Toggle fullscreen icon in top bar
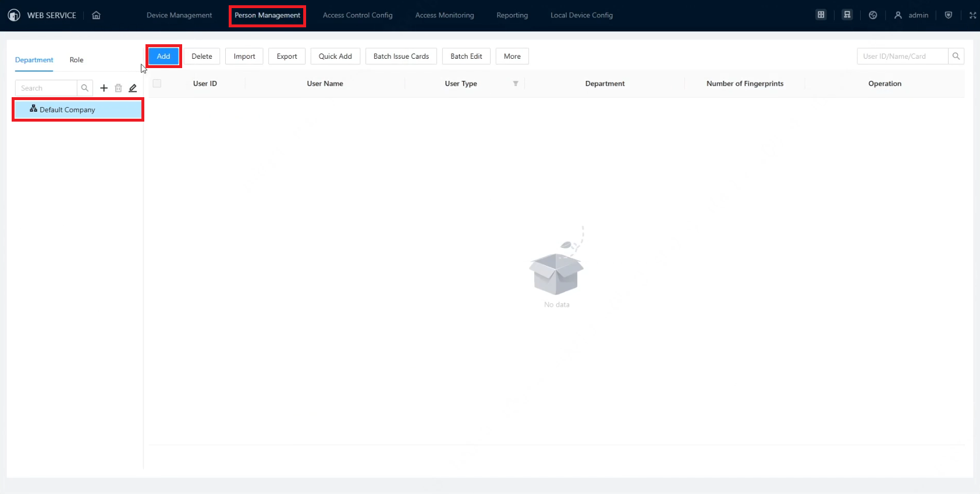Screen dimensions: 980x494 972,15
